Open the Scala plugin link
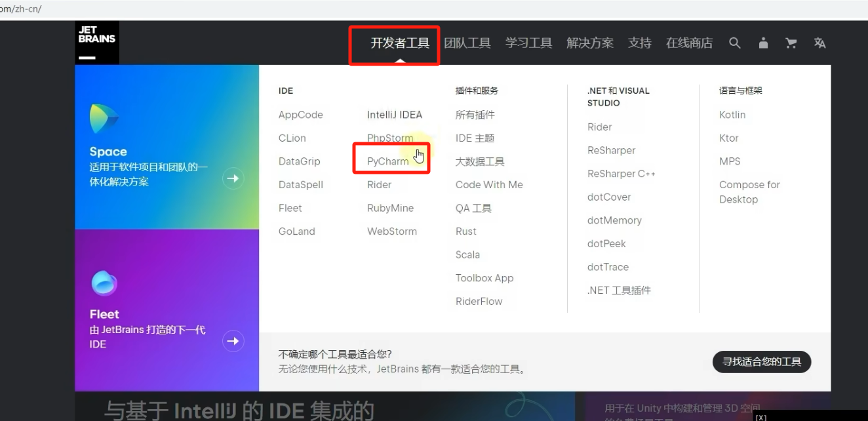Screen dimensions: 868x421 [468, 254]
